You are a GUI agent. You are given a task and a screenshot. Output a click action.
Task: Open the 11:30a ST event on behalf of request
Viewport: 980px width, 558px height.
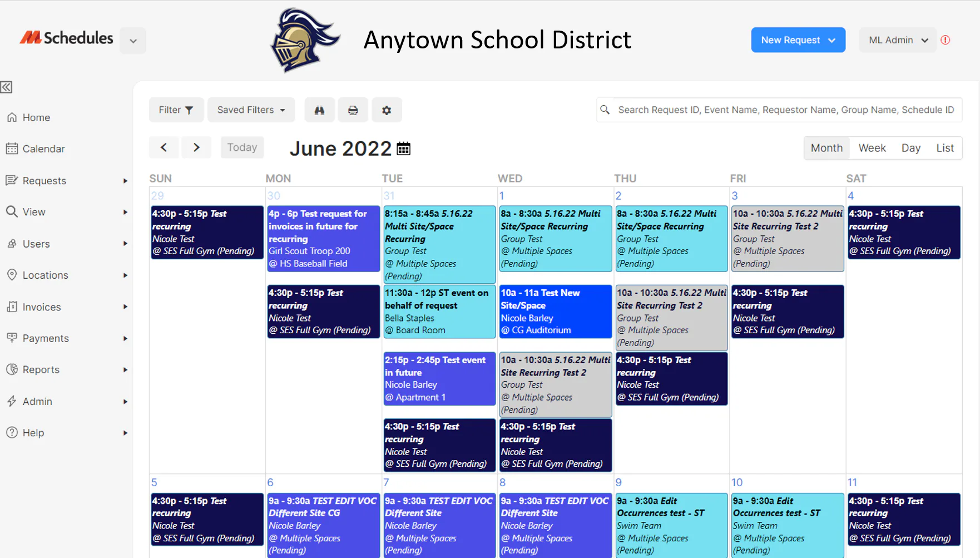(x=439, y=312)
